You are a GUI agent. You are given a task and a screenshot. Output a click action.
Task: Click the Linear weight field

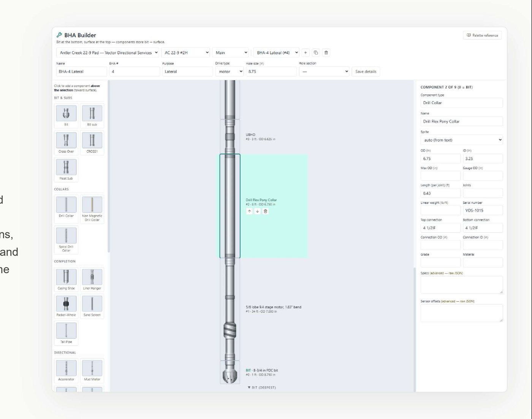point(440,210)
